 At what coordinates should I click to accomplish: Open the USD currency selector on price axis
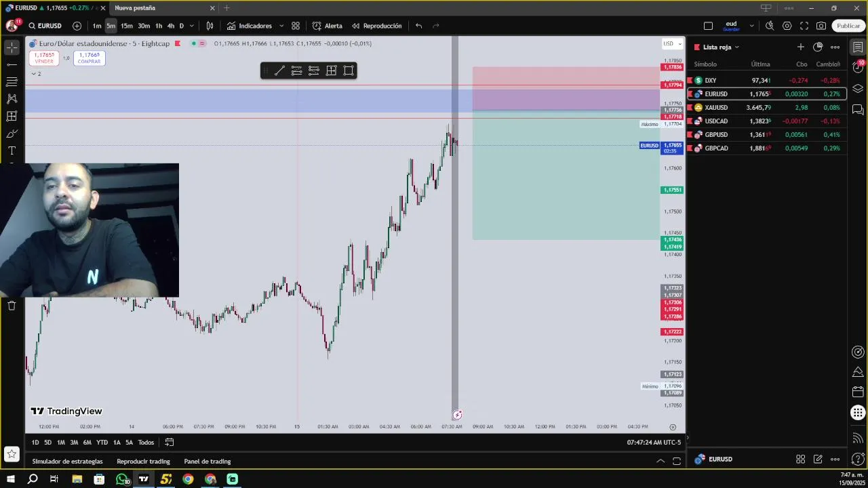[671, 43]
